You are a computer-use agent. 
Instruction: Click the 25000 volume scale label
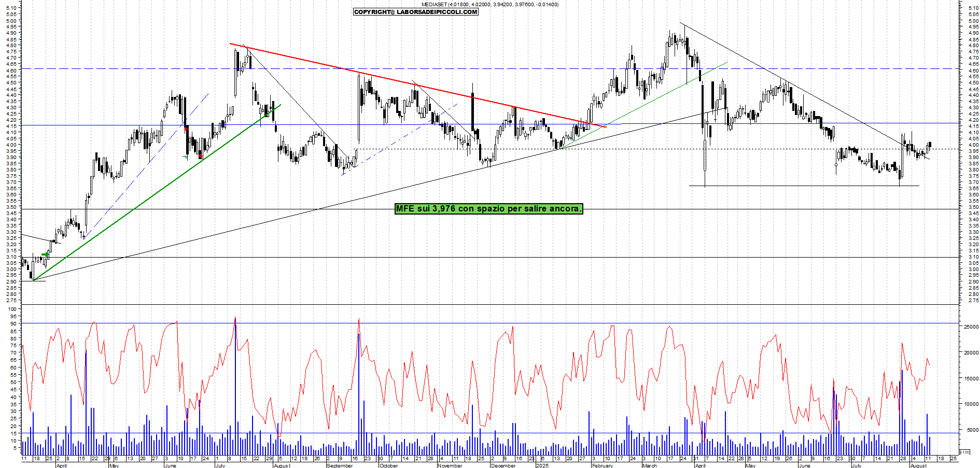[971, 327]
